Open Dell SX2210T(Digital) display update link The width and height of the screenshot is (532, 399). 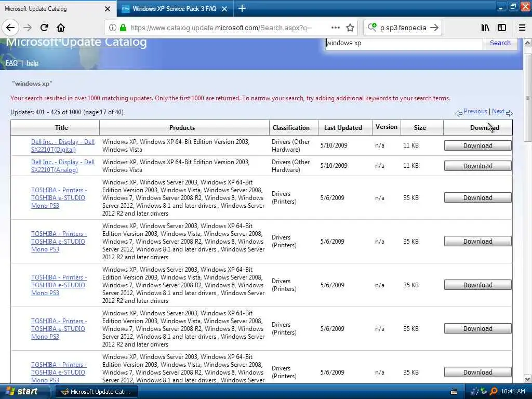pyautogui.click(x=63, y=145)
